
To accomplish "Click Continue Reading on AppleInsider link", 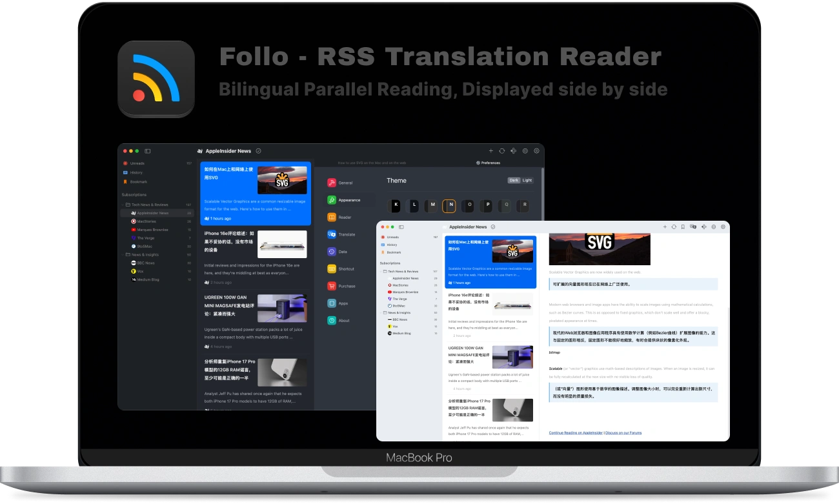I will click(576, 433).
